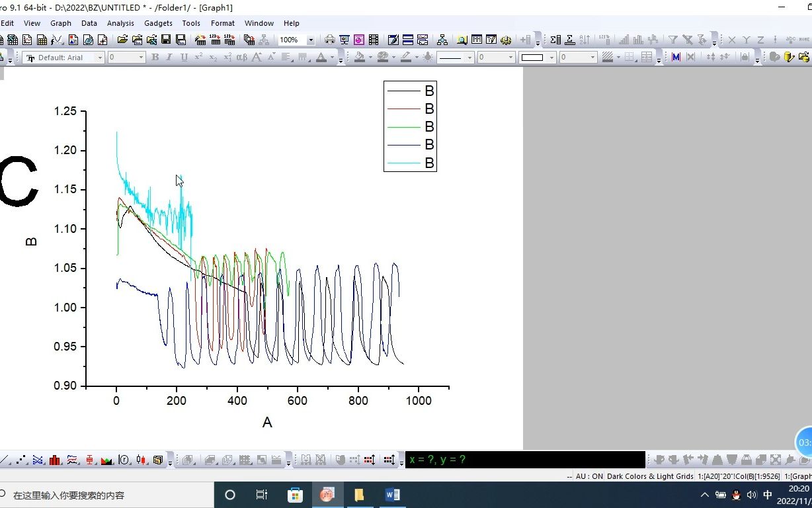
Task: Toggle underline text formatting
Action: (x=184, y=58)
